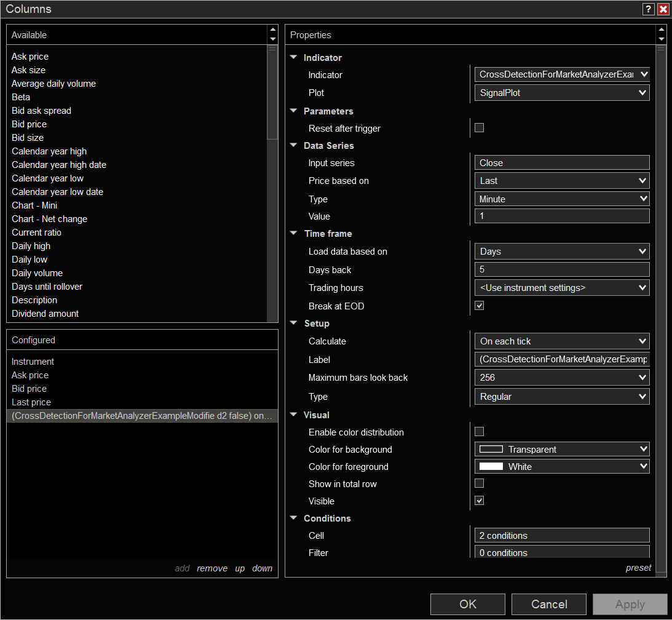Toggle the Visible checkbox
The image size is (672, 620).
[479, 501]
